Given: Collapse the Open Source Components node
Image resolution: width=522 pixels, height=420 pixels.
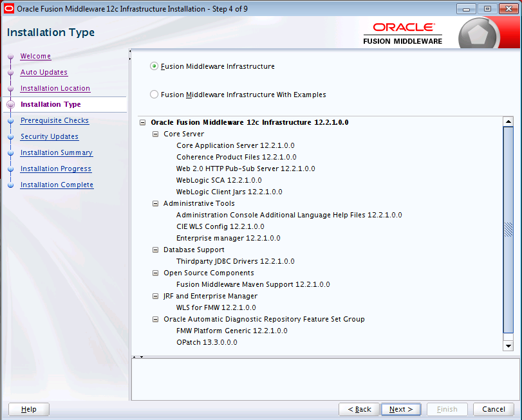Looking at the screenshot, I should point(155,273).
